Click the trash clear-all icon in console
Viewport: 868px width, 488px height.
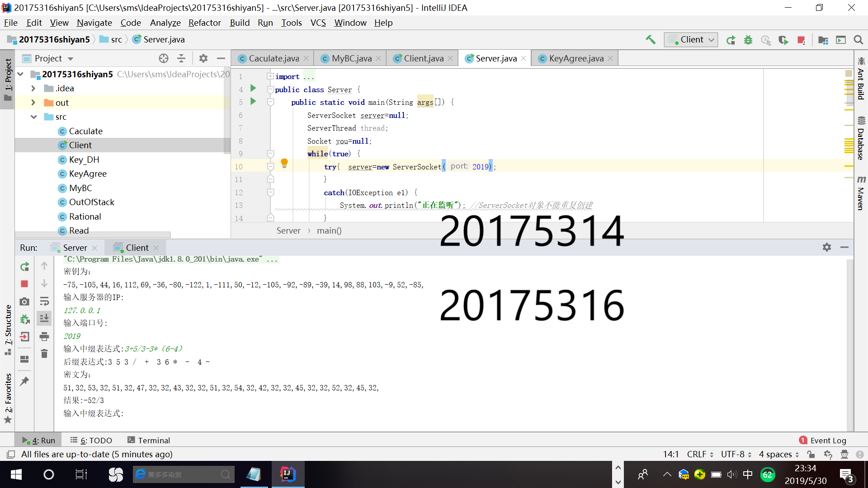pos(44,353)
